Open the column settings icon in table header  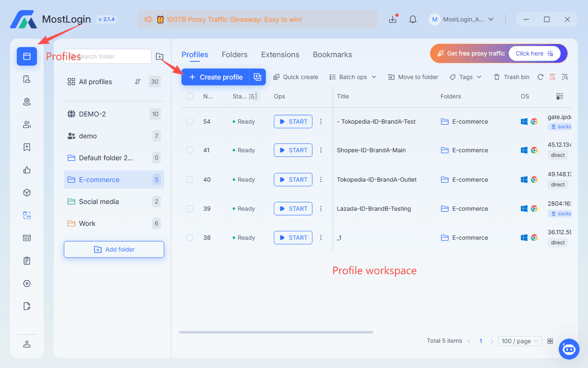(x=560, y=96)
